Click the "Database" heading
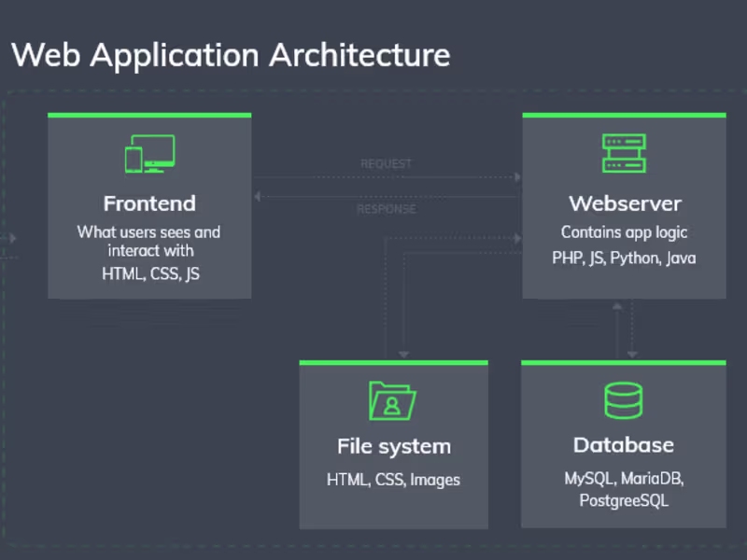 point(624,445)
